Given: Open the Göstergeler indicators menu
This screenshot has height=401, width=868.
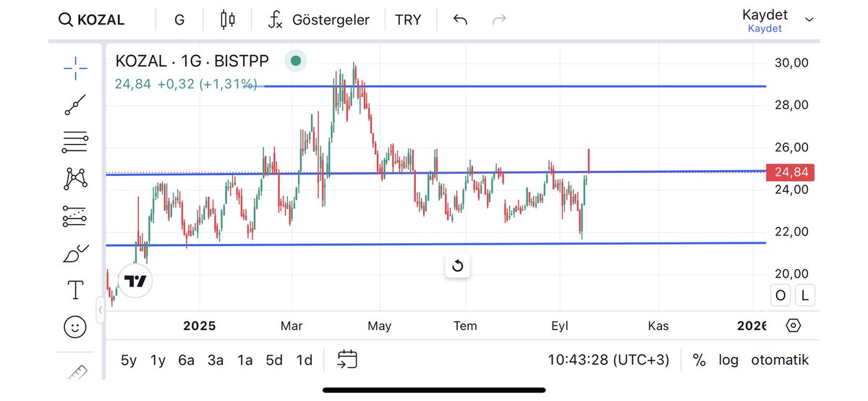Looking at the screenshot, I should 318,20.
